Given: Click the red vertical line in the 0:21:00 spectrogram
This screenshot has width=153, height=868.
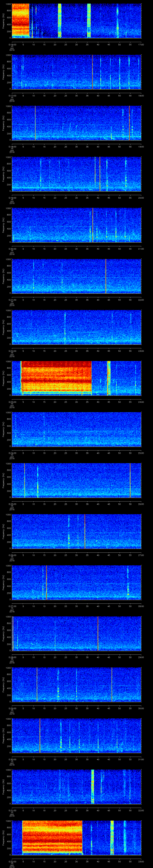Looking at the screenshot, I should click(x=106, y=276).
